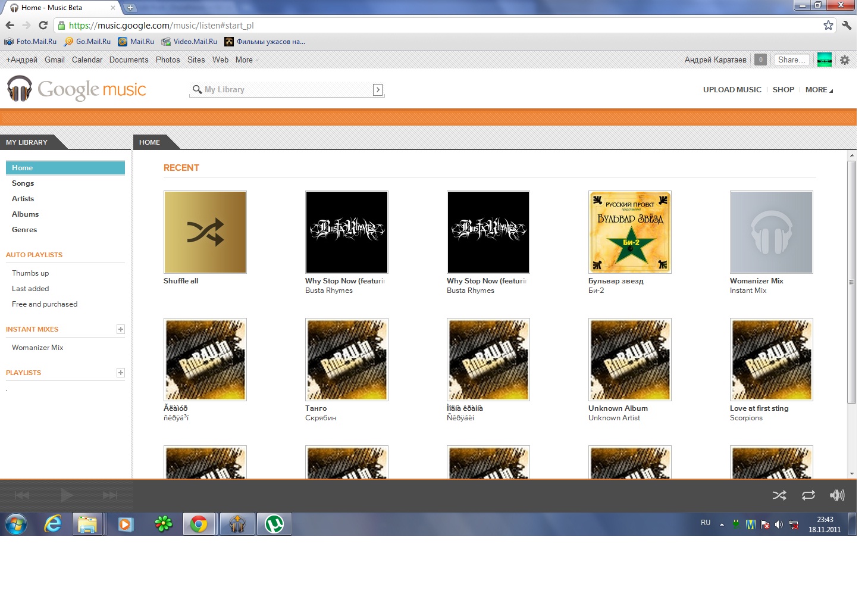Viewport: 868px width, 612px height.
Task: Open uTorrent from the taskbar
Action: [x=274, y=524]
